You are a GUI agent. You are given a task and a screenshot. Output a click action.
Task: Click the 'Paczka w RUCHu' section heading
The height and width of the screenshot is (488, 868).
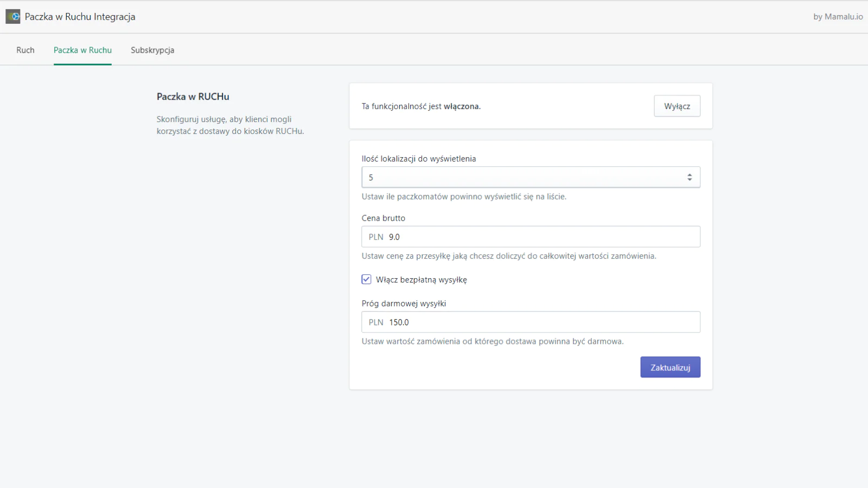(x=193, y=97)
